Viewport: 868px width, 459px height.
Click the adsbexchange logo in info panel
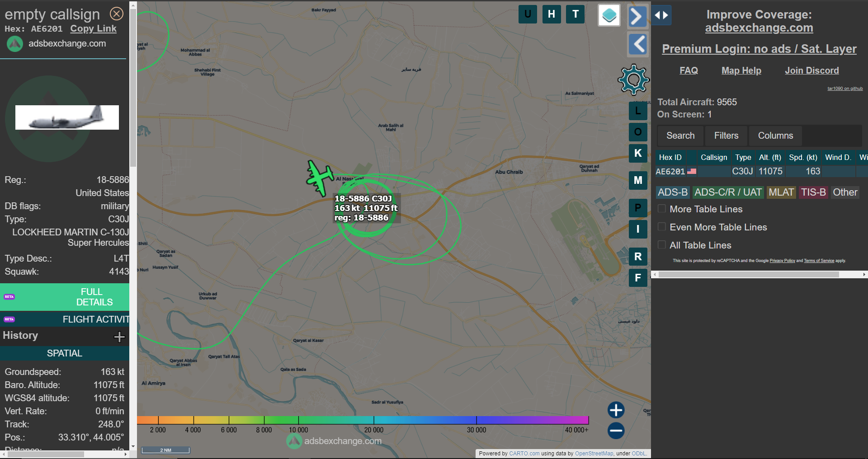coord(14,44)
